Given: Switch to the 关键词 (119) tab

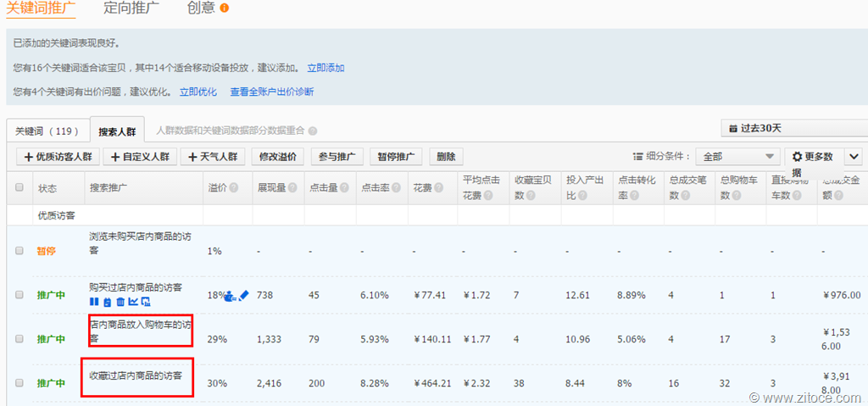Looking at the screenshot, I should pyautogui.click(x=47, y=131).
